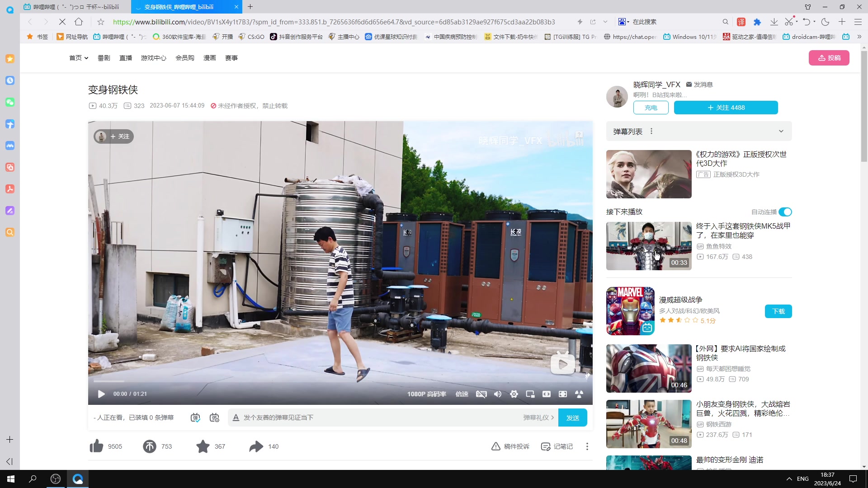Click the favorite star icon

[x=203, y=446]
